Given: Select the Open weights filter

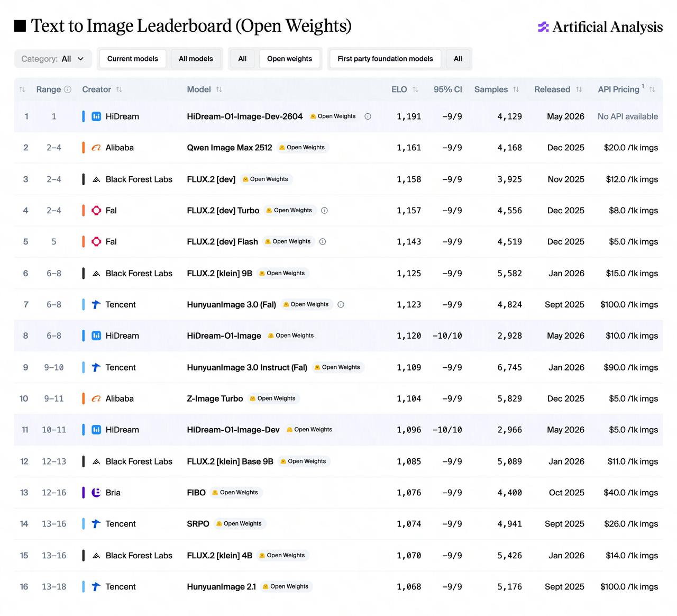Looking at the screenshot, I should coord(289,59).
